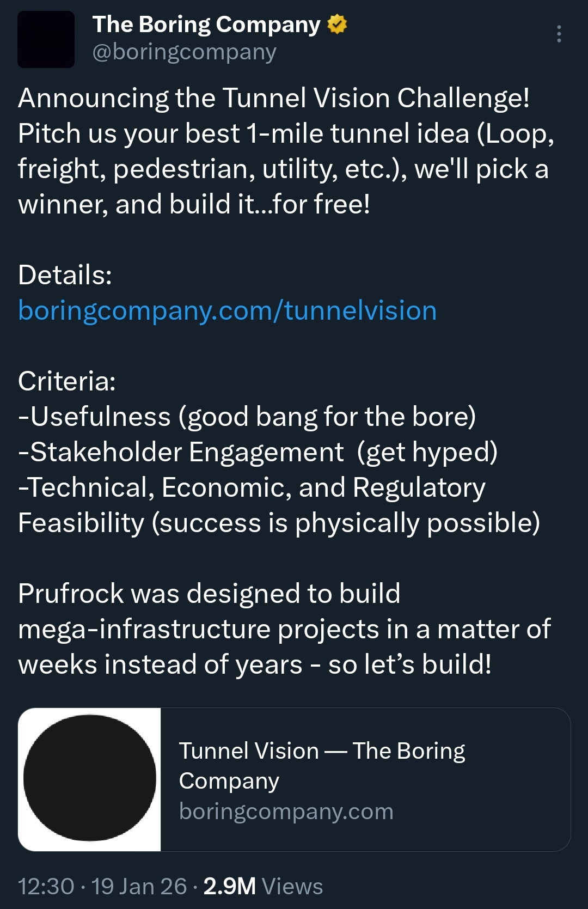588x909 pixels.
Task: Click the gold verified badge
Action: coord(337,25)
